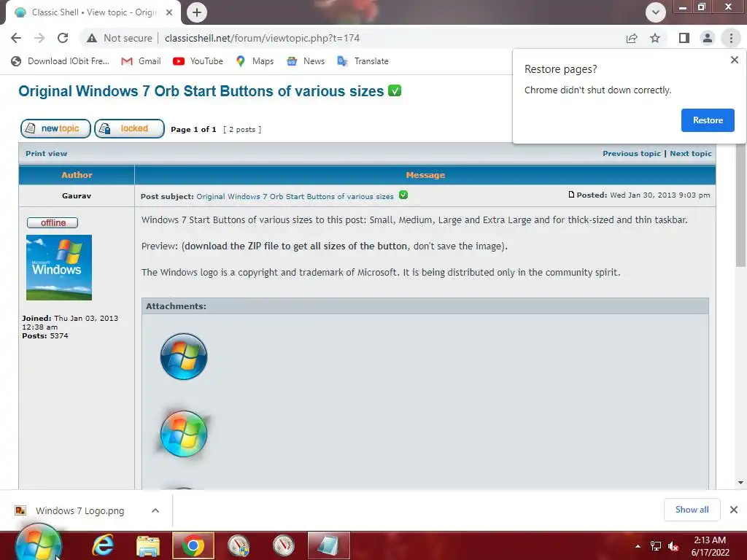Click the Attachments header

pos(425,306)
